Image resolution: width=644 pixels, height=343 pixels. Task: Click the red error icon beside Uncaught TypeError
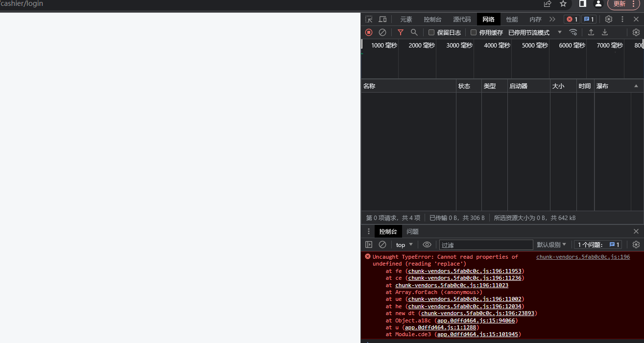(368, 256)
